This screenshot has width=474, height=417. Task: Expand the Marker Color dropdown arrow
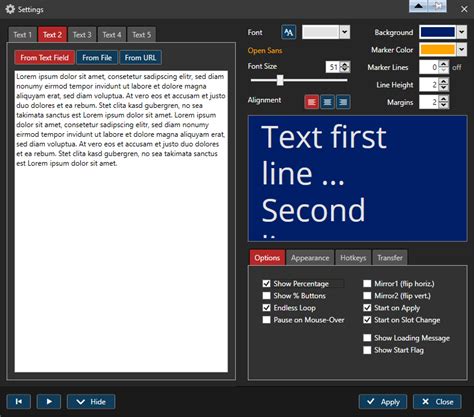tap(462, 50)
